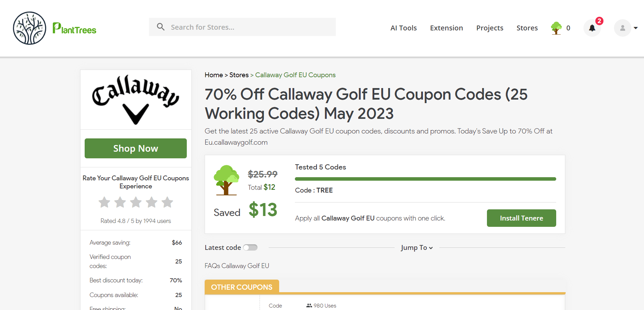Open Projects menu item
644x310 pixels.
pyautogui.click(x=490, y=28)
